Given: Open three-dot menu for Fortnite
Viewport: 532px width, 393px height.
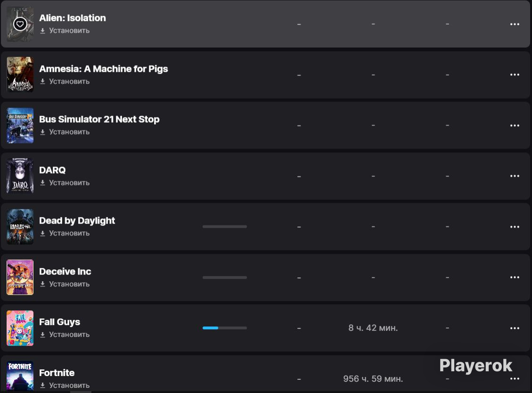Looking at the screenshot, I should [x=515, y=378].
